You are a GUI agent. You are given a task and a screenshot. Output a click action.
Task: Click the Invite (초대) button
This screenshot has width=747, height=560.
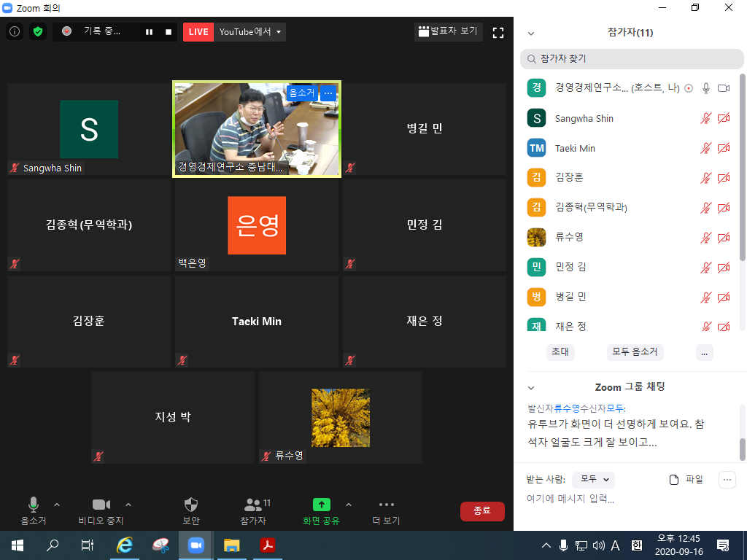[560, 351]
